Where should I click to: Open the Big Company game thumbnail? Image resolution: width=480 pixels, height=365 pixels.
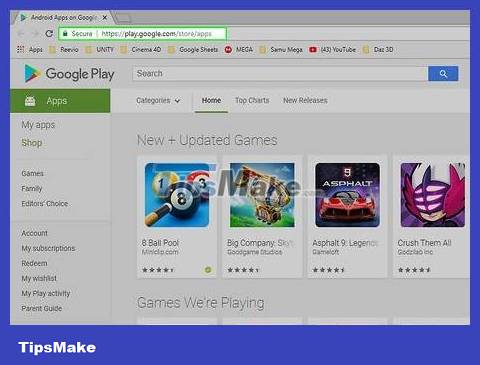point(262,195)
